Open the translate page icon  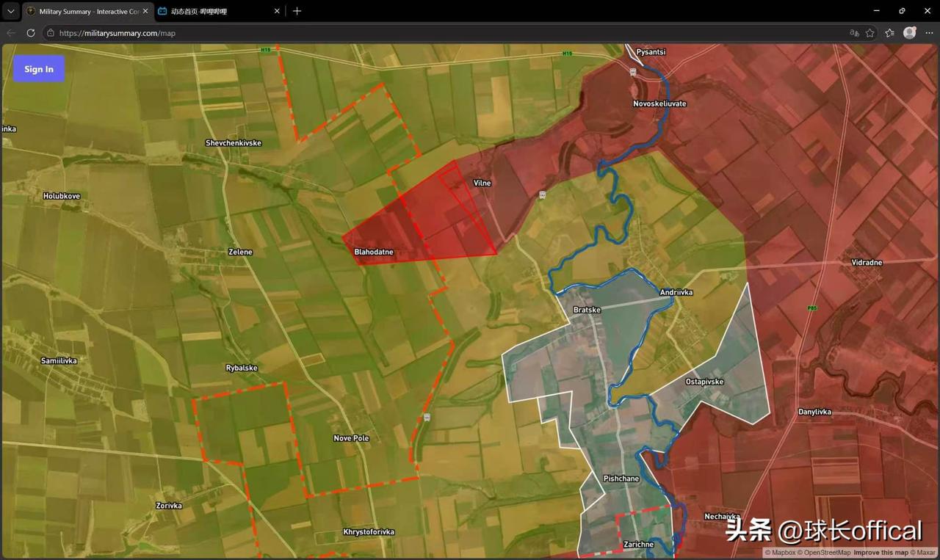click(x=854, y=33)
